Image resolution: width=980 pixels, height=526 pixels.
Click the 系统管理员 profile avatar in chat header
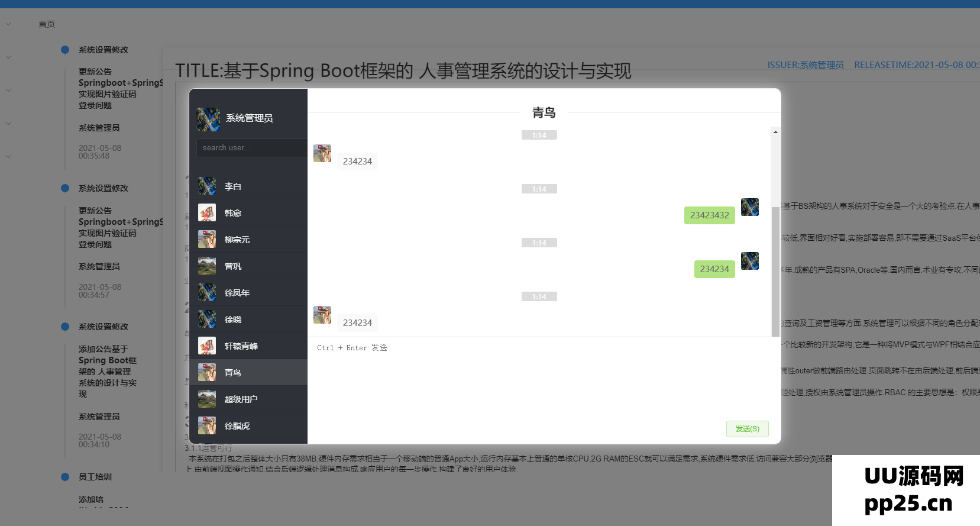pyautogui.click(x=208, y=119)
